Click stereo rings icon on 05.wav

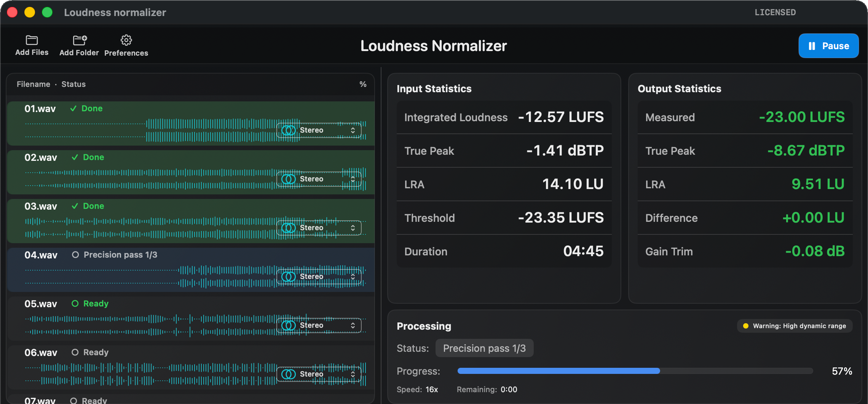point(288,325)
